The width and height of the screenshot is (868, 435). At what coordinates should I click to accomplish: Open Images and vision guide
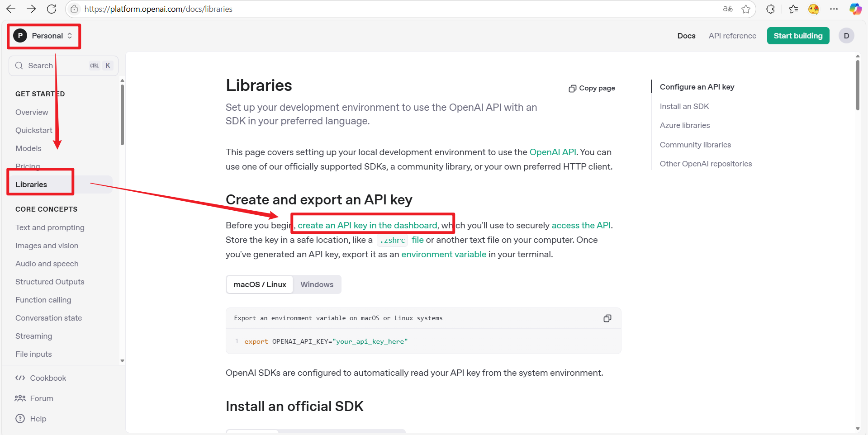click(47, 246)
